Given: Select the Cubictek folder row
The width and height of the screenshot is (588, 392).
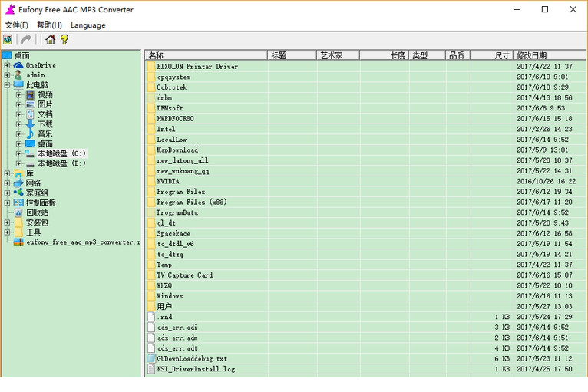Looking at the screenshot, I should coord(365,87).
